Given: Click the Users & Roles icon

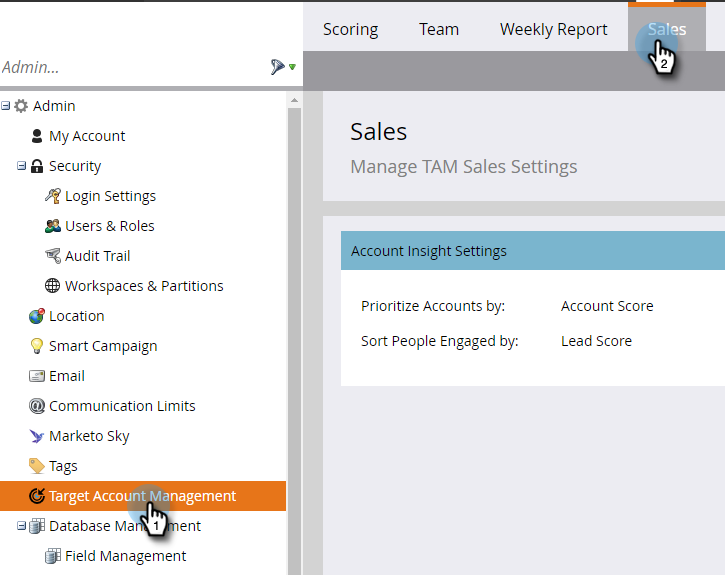Looking at the screenshot, I should coord(53,226).
